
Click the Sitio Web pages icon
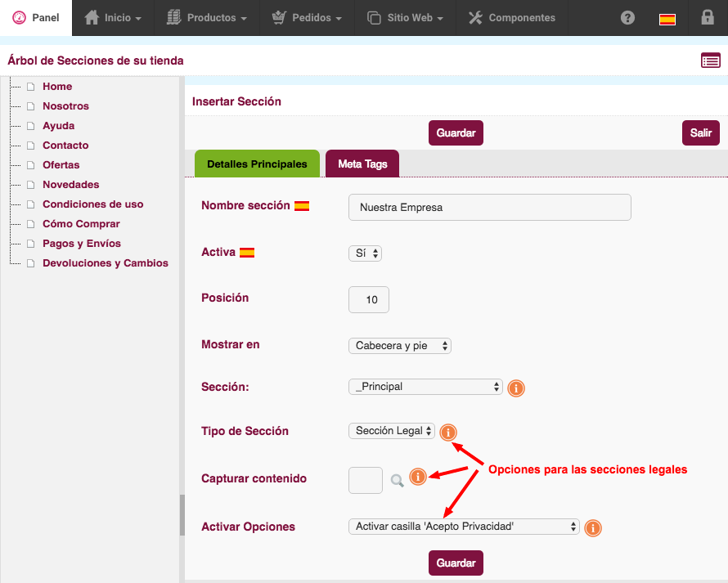pos(374,18)
